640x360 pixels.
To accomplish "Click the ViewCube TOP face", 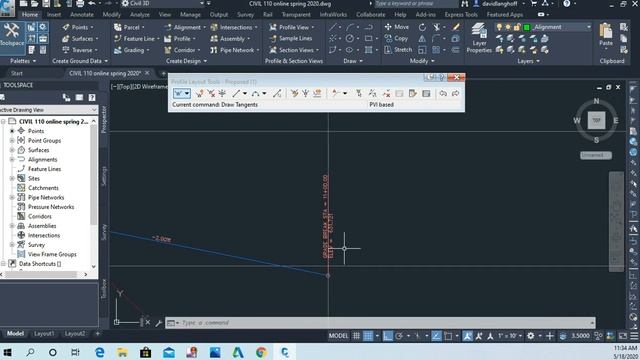I will click(x=596, y=120).
